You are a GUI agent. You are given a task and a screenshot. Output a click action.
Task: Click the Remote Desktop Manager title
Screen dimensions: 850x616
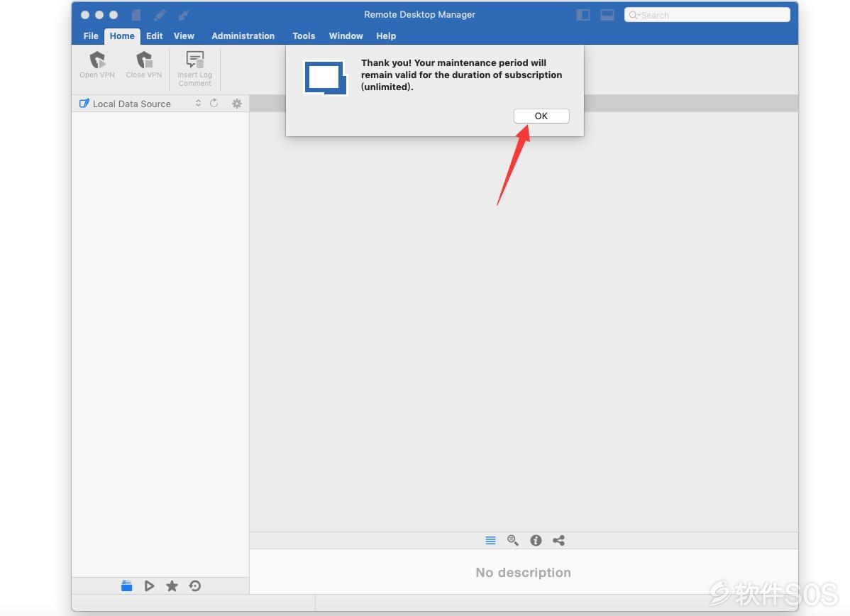coord(419,15)
